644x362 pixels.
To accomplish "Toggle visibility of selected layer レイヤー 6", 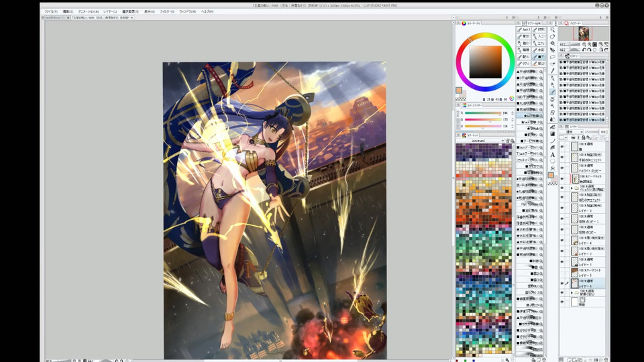I will coord(562,283).
